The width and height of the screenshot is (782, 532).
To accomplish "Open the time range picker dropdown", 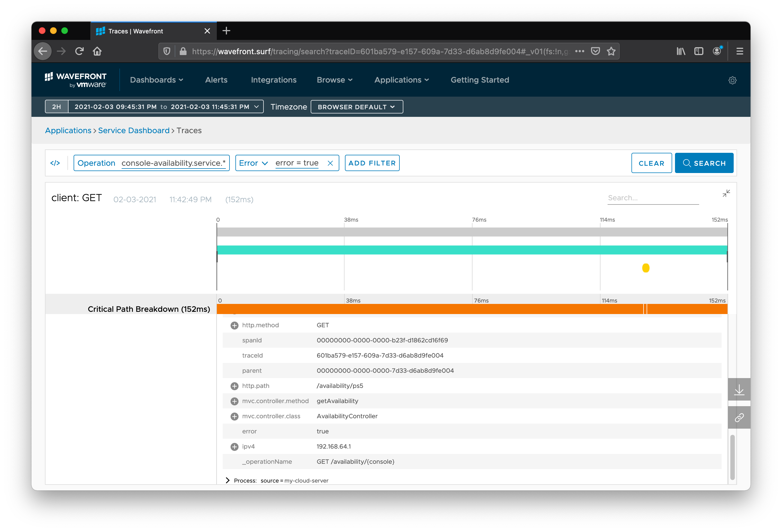I will pyautogui.click(x=165, y=107).
